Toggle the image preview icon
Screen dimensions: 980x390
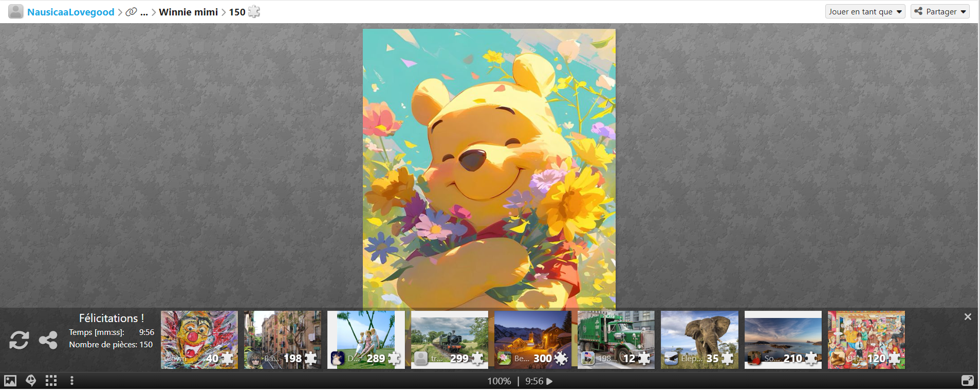click(x=10, y=381)
